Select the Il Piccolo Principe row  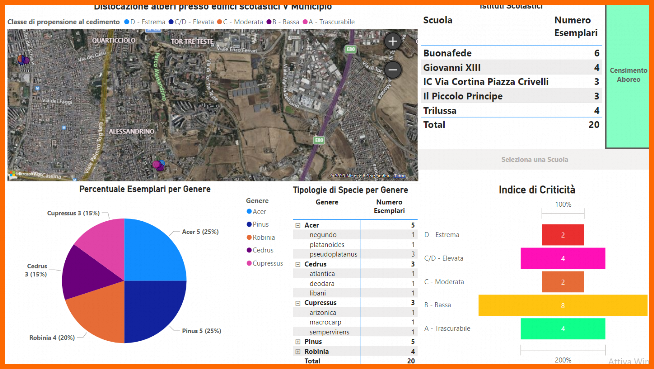(511, 96)
